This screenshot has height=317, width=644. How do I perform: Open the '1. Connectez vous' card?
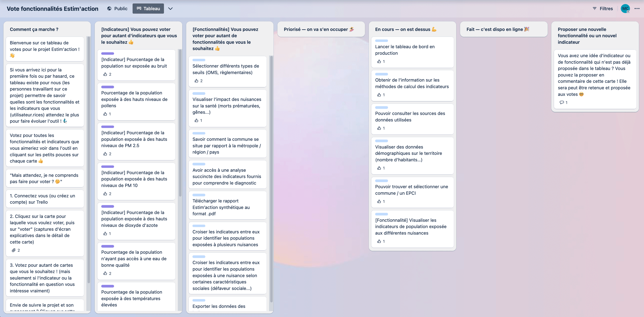pyautogui.click(x=45, y=199)
